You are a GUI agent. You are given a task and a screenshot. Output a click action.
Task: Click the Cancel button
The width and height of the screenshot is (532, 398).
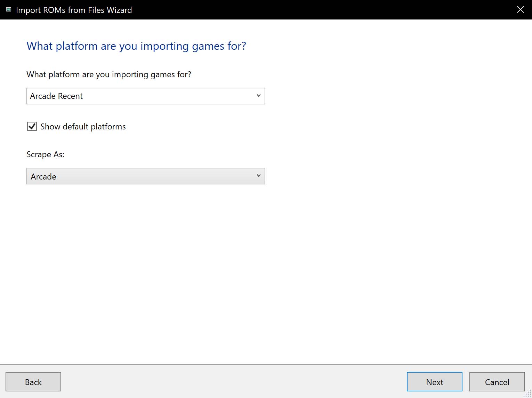[497, 382]
